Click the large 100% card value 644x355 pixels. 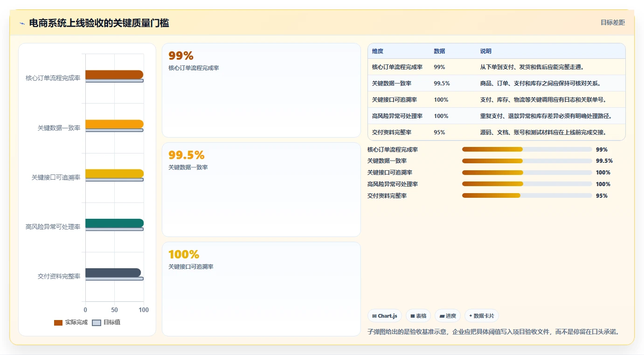click(184, 255)
